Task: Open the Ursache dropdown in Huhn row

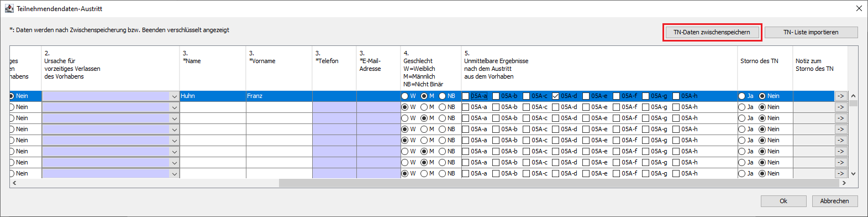Action: click(174, 96)
